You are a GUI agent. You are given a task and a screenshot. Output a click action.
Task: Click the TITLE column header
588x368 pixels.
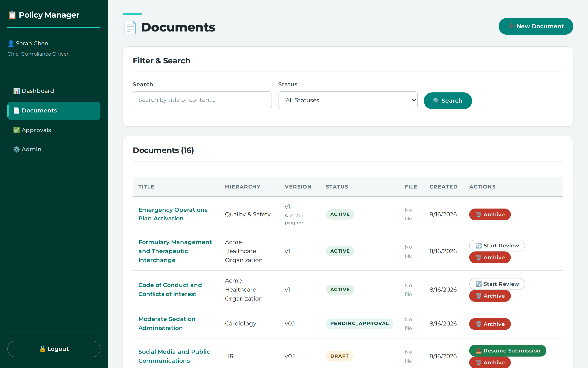146,187
